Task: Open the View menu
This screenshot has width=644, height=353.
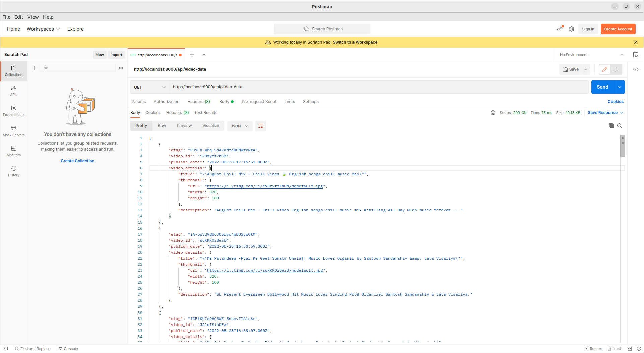Action: (x=33, y=17)
